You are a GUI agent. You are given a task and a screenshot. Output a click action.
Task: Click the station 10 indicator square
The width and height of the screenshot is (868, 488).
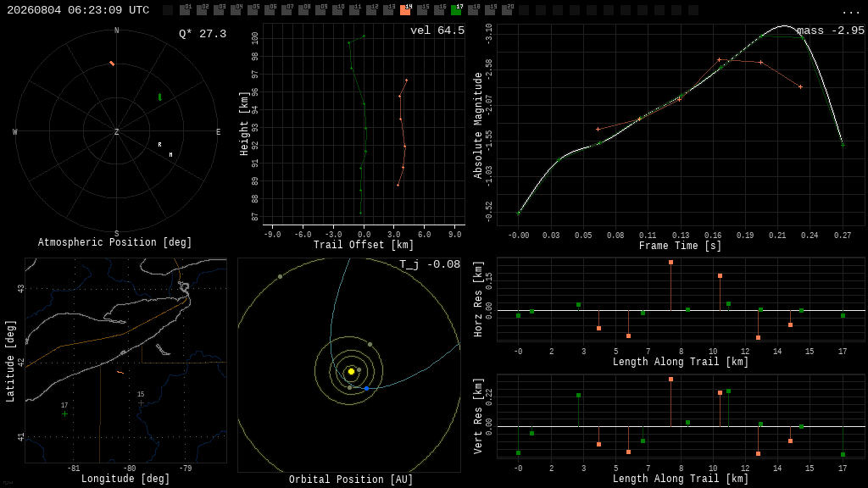pyautogui.click(x=337, y=10)
